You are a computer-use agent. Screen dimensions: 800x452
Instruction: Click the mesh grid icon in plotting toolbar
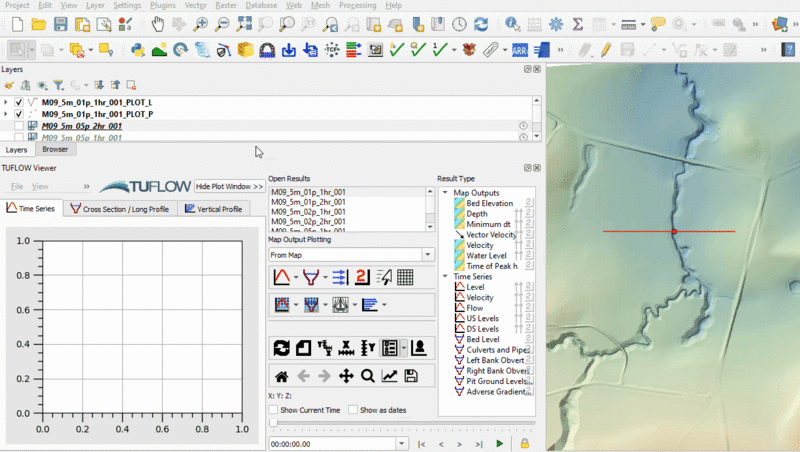point(406,277)
